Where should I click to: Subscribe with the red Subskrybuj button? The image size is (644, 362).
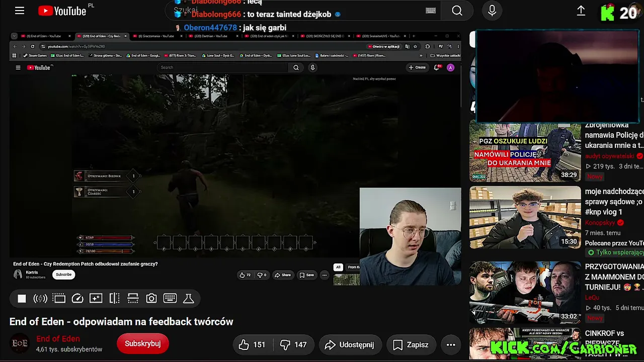pos(143,344)
